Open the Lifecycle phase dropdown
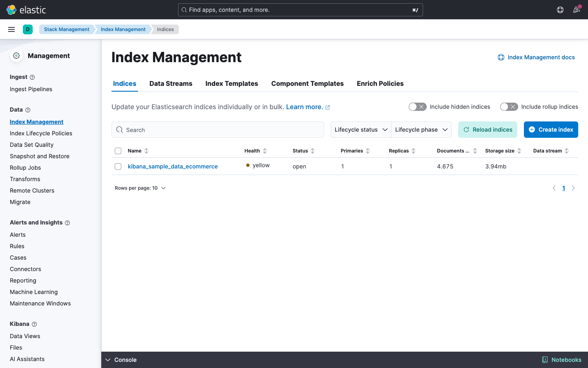 [x=421, y=130]
